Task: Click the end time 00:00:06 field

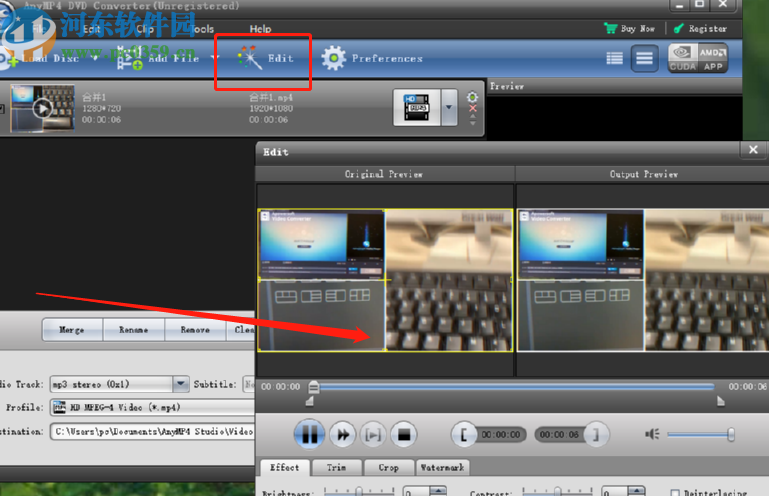Action: [559, 435]
